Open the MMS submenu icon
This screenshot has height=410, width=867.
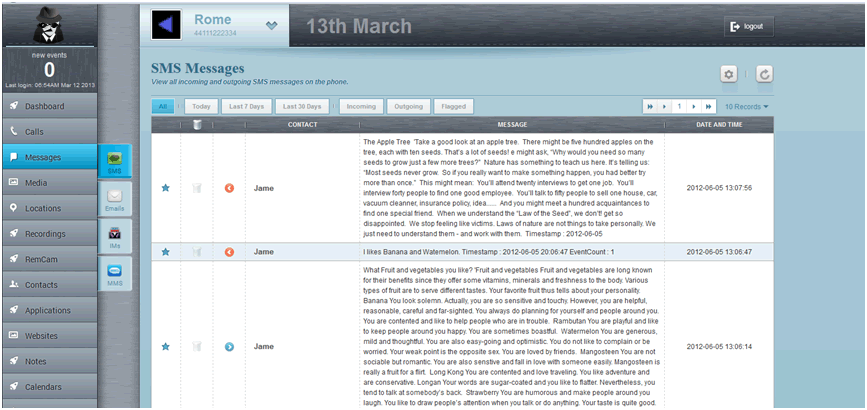[x=114, y=274]
